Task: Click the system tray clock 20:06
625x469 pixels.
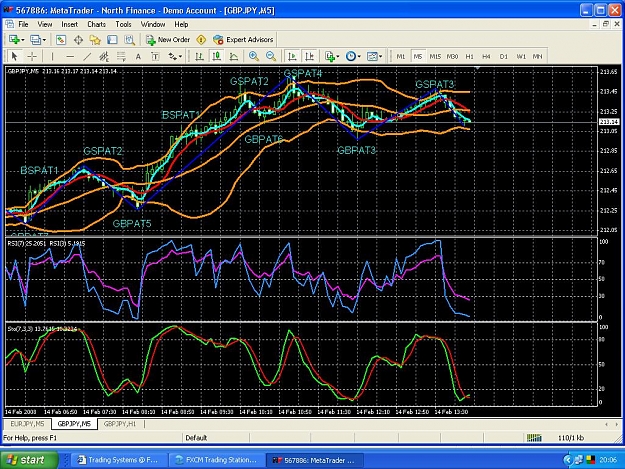Action: pos(608,460)
